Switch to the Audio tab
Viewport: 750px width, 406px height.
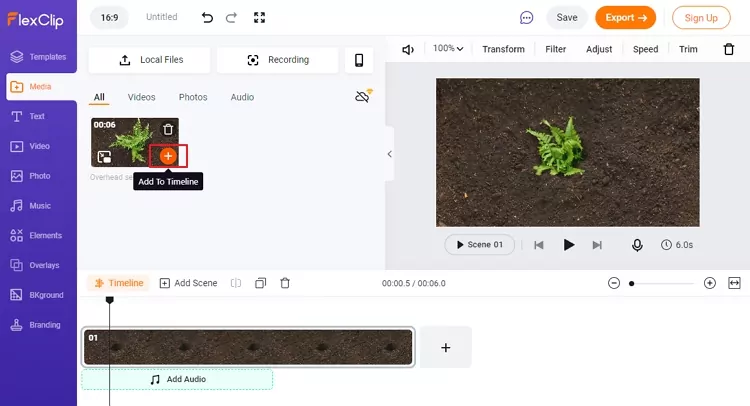(x=243, y=97)
